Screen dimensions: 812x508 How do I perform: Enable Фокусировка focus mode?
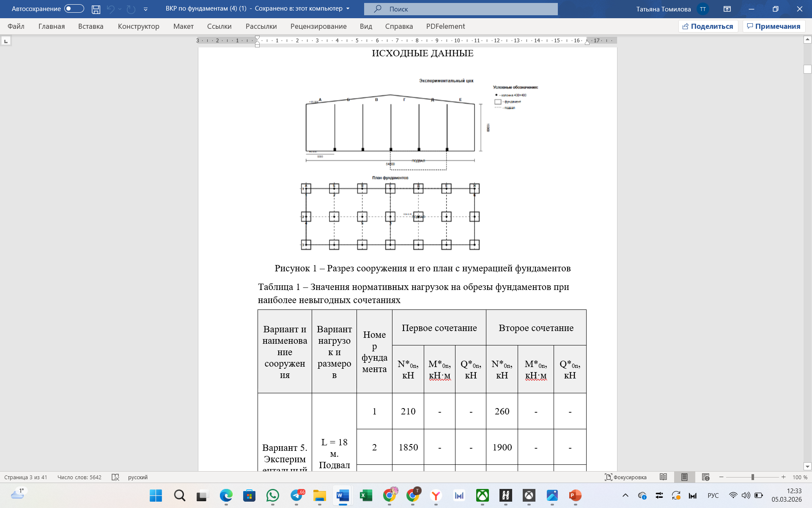625,477
